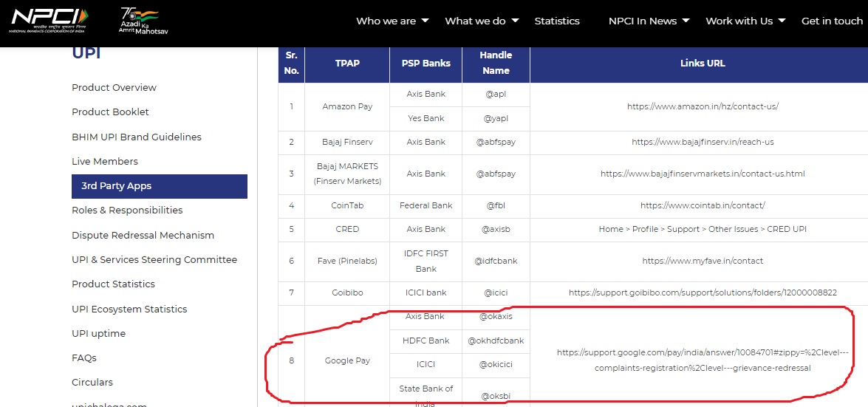Open FAQs in the sidebar
This screenshot has height=407, width=868.
84,358
